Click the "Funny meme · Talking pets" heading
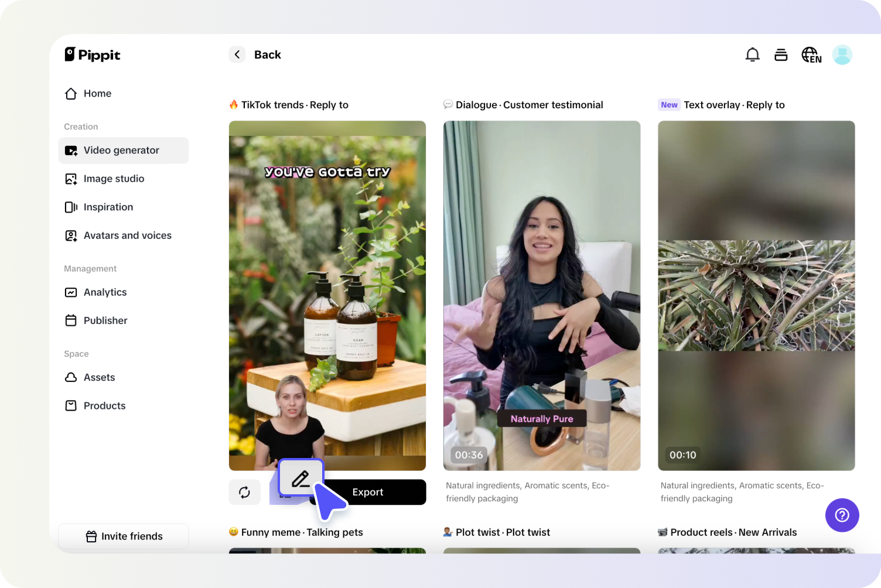The height and width of the screenshot is (588, 881). 302,532
